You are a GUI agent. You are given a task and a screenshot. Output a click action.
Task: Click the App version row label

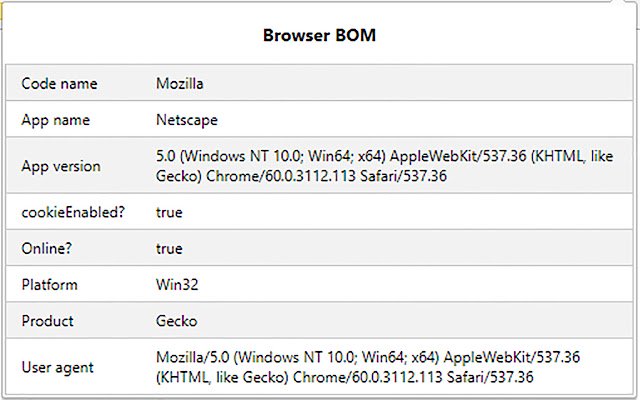point(61,166)
